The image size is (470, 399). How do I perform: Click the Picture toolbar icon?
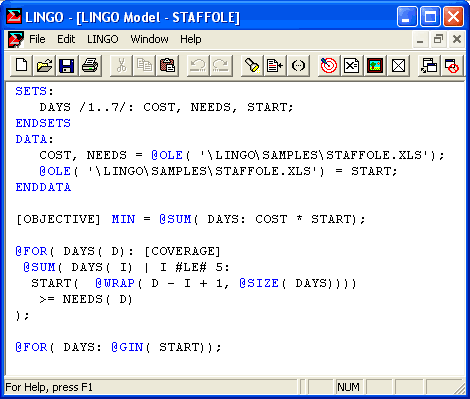click(x=375, y=65)
